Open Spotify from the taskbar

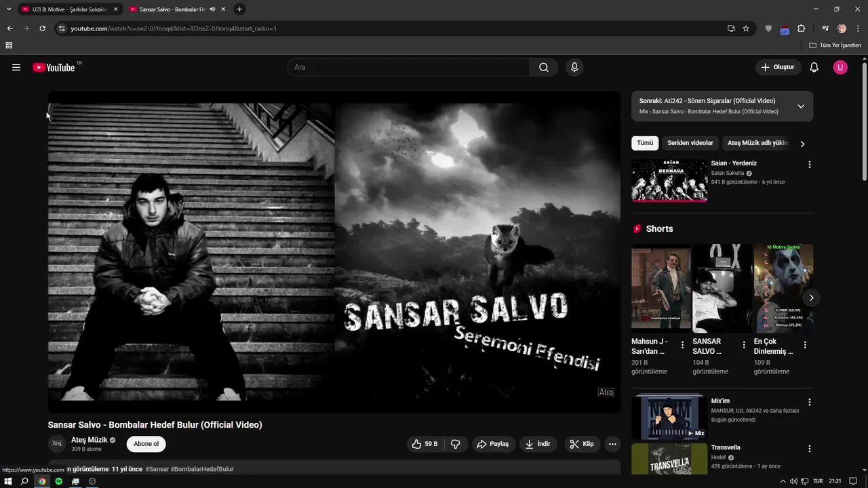pyautogui.click(x=59, y=481)
